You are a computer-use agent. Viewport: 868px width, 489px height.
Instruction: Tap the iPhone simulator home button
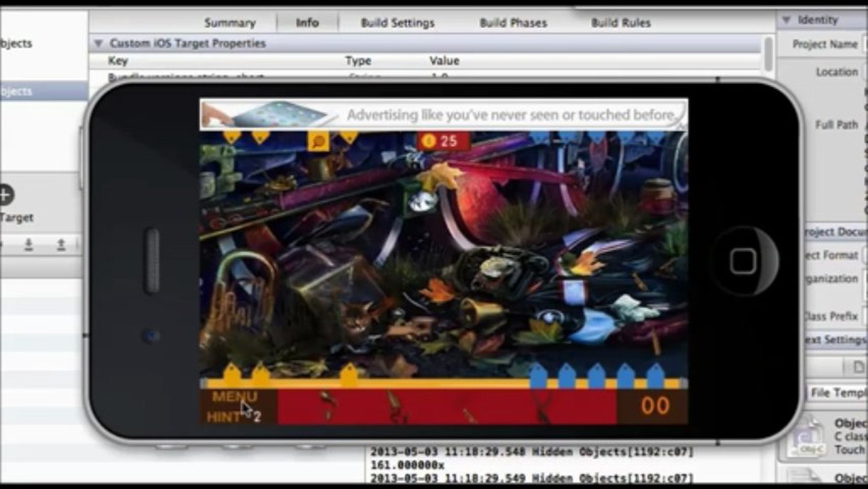pos(743,261)
